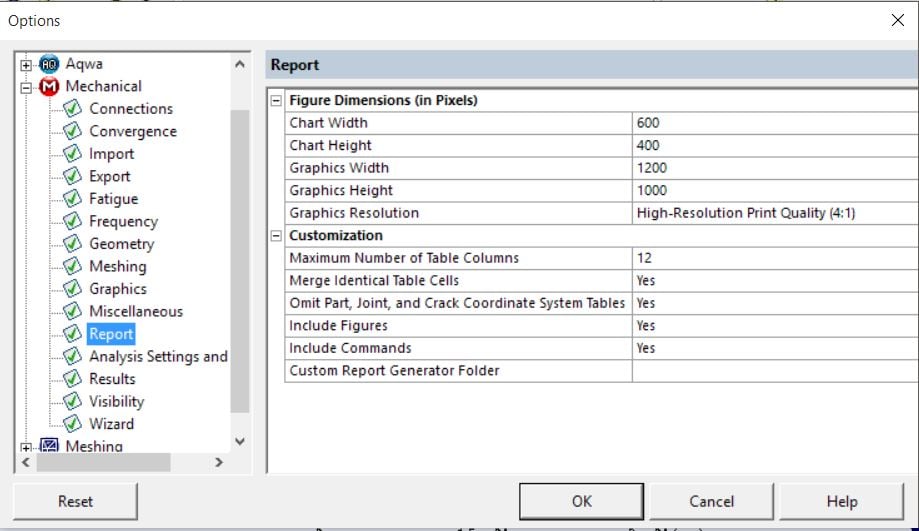Click the checkmark icon beside Connections

pos(73,108)
